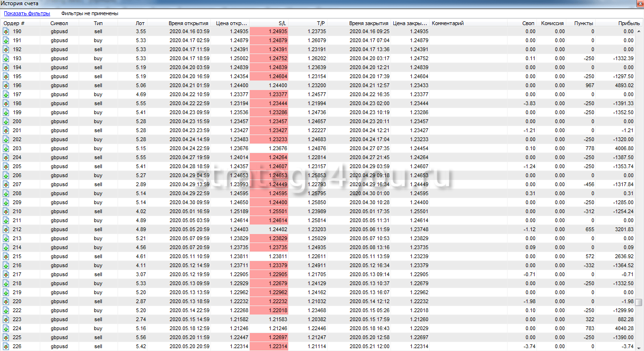Click the icon of order 218
Viewport: 644px width, 351px height.
(6, 284)
